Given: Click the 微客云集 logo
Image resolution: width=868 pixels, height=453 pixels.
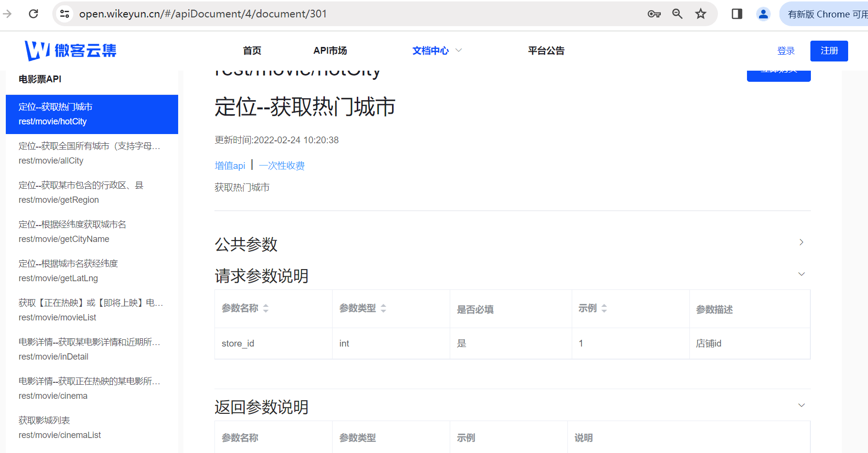Looking at the screenshot, I should point(71,50).
